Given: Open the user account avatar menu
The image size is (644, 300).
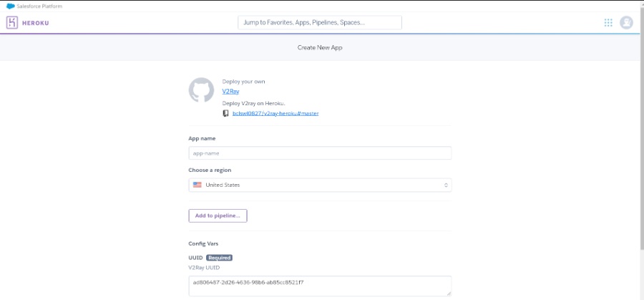Looking at the screenshot, I should pos(627,22).
